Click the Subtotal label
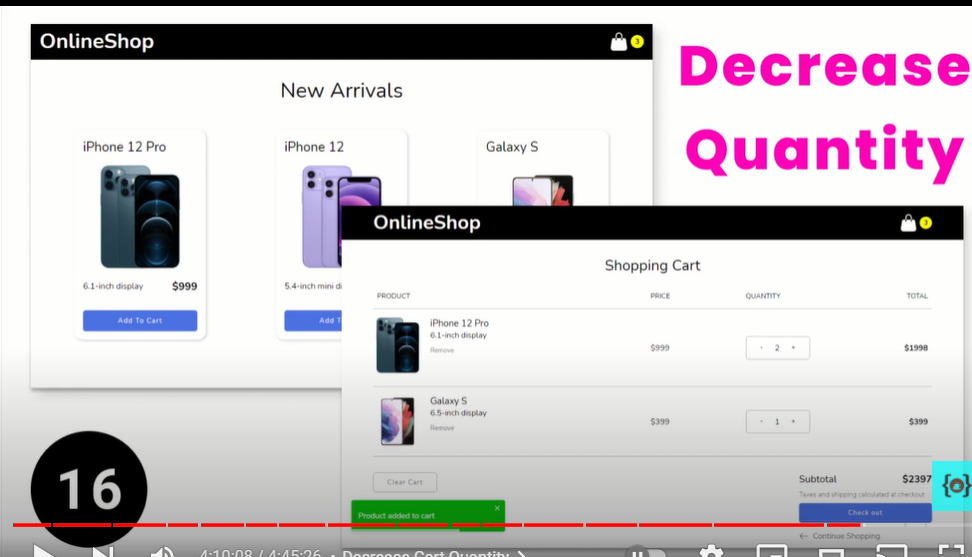This screenshot has width=972, height=557. point(817,479)
